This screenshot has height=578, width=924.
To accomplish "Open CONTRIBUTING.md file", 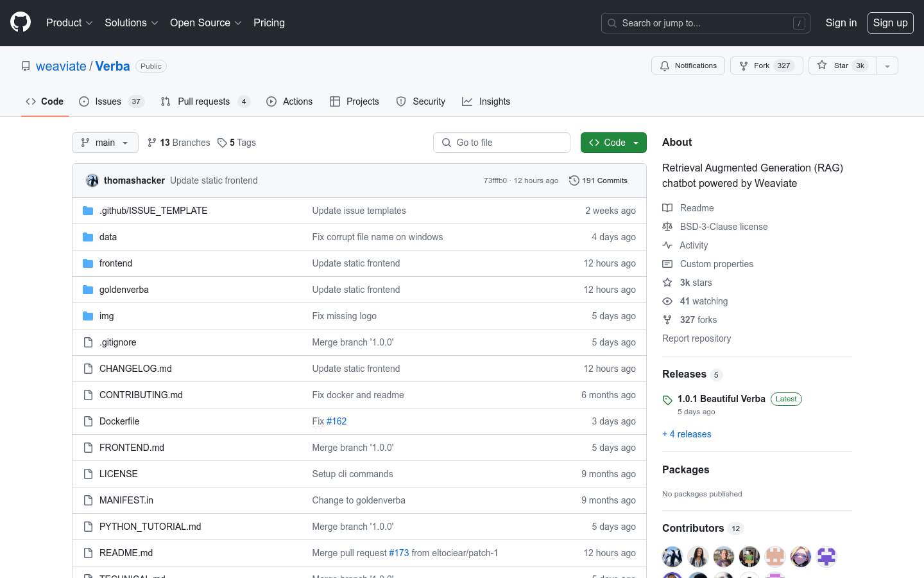I will [141, 395].
